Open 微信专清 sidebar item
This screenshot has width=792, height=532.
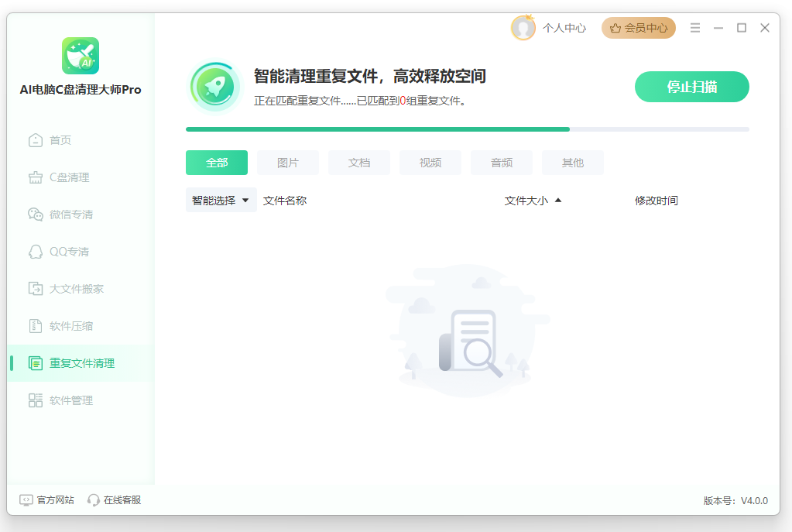click(x=81, y=215)
